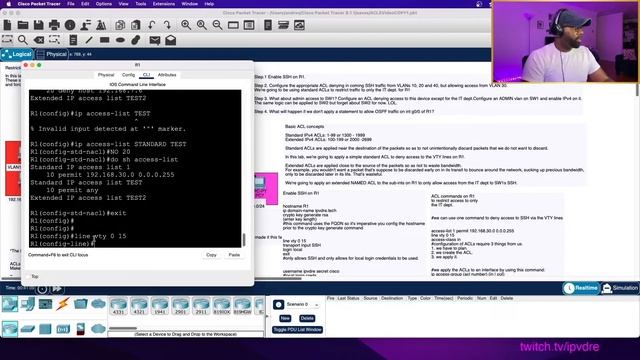
Task: Select the CLI tab in R1 window
Action: (x=146, y=75)
